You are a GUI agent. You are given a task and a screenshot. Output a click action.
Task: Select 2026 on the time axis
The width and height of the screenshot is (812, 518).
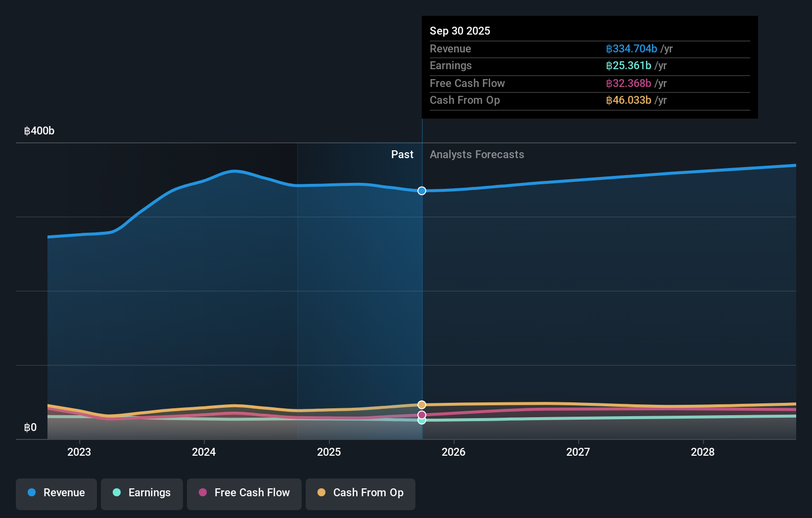453,452
